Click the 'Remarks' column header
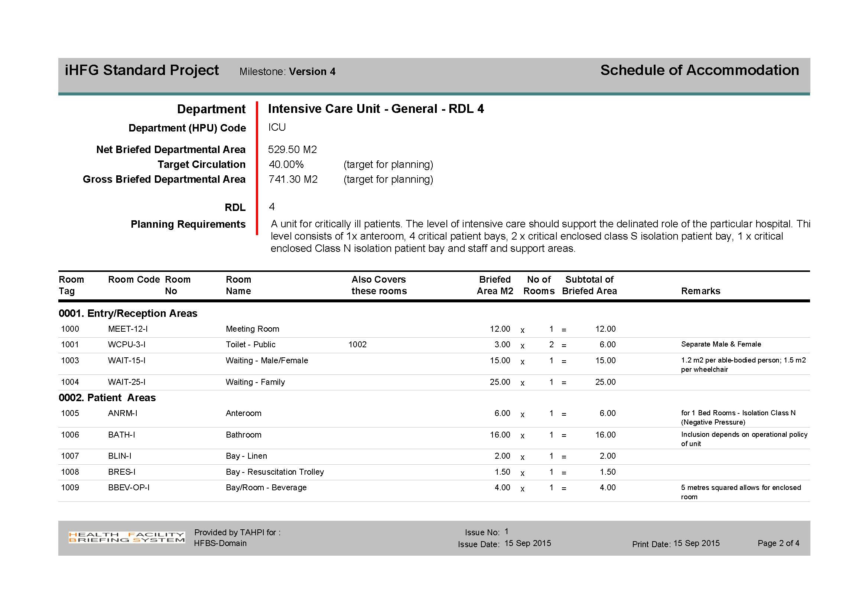This screenshot has width=868, height=614. [700, 291]
